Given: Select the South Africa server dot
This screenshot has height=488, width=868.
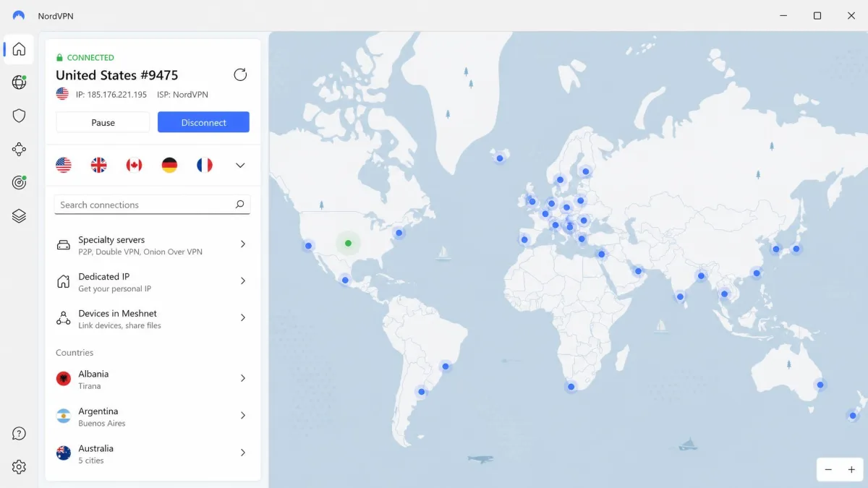Looking at the screenshot, I should click(571, 387).
